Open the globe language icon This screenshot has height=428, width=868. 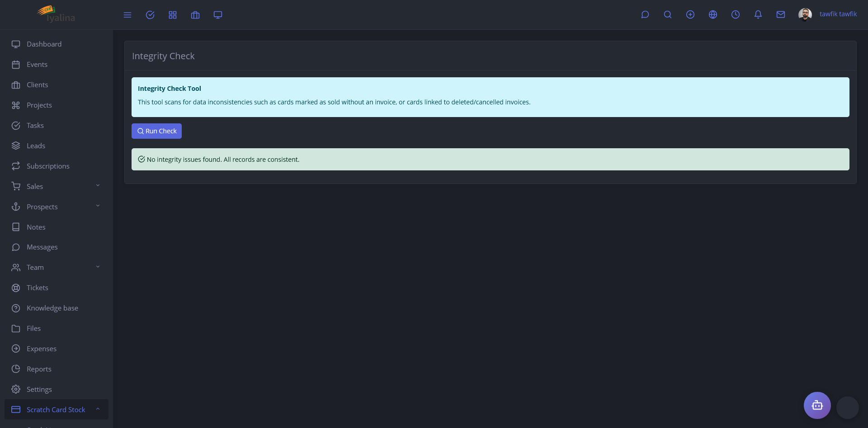tap(713, 14)
